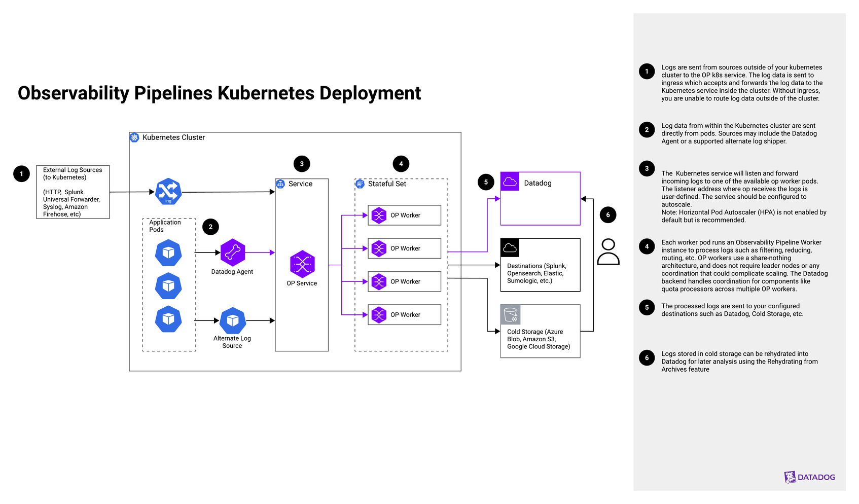Click the purple Datadog Agent bone icon

[x=233, y=253]
